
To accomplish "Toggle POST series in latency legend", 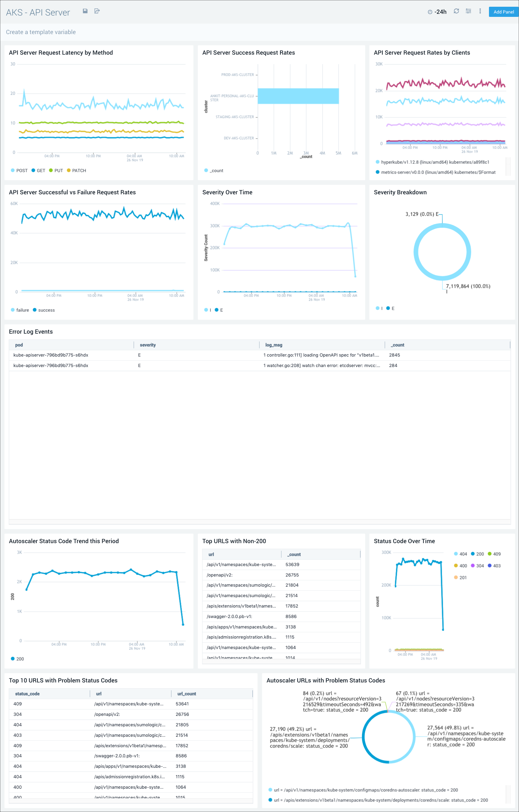I will pos(19,170).
